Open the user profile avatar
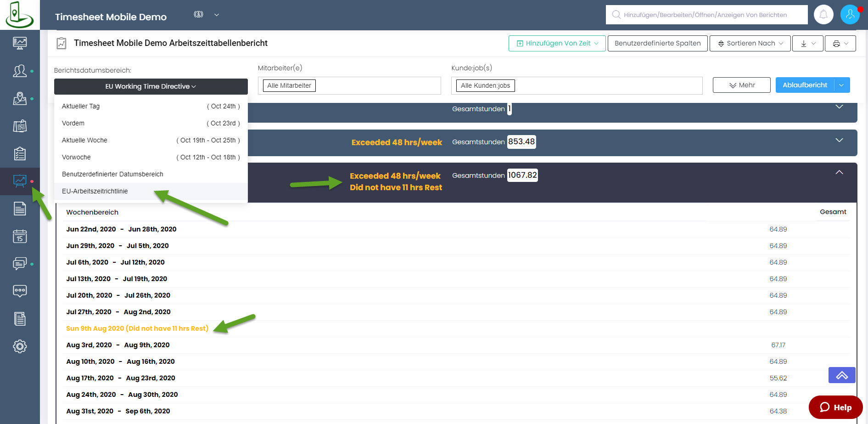Image resolution: width=868 pixels, height=424 pixels. click(850, 15)
